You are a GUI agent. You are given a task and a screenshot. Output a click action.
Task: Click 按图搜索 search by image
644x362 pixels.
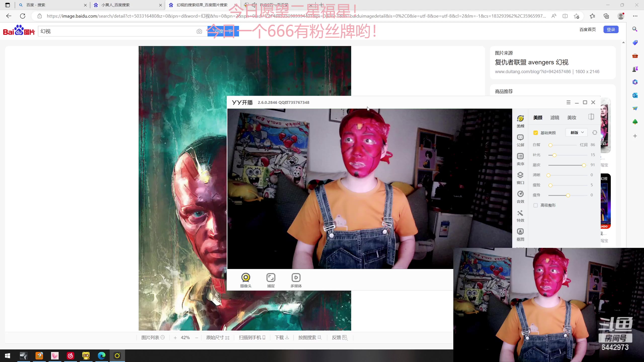pyautogui.click(x=310, y=337)
